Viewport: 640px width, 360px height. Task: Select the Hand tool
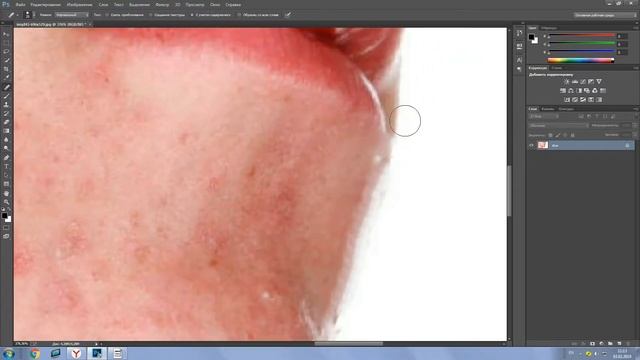(x=6, y=193)
